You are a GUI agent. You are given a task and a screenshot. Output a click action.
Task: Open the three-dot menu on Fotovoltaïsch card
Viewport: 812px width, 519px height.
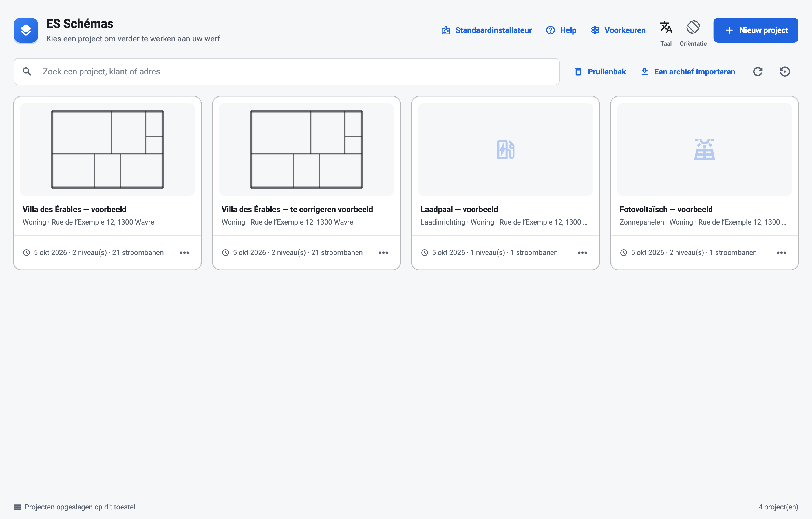(x=781, y=253)
